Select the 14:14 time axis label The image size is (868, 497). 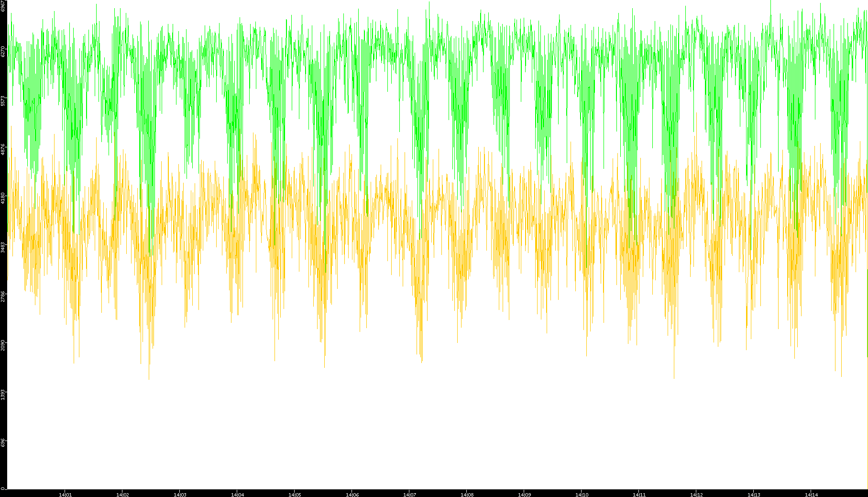[x=811, y=495]
